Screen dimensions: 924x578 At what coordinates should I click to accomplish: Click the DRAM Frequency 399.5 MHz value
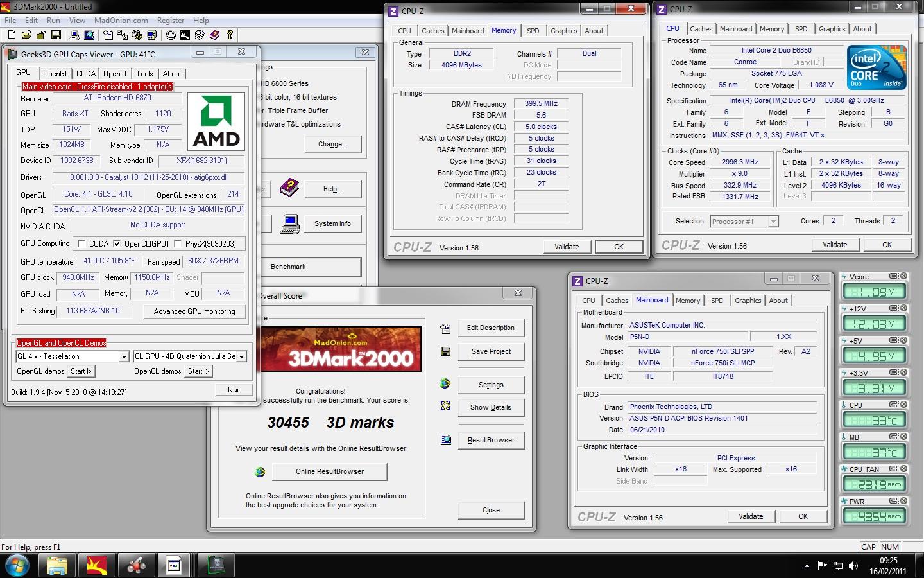click(542, 103)
